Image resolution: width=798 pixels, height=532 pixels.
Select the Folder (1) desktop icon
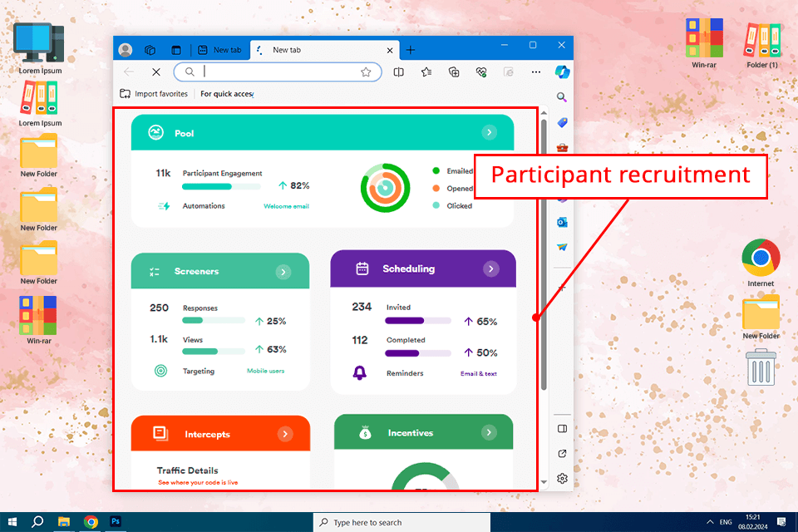tap(762, 44)
